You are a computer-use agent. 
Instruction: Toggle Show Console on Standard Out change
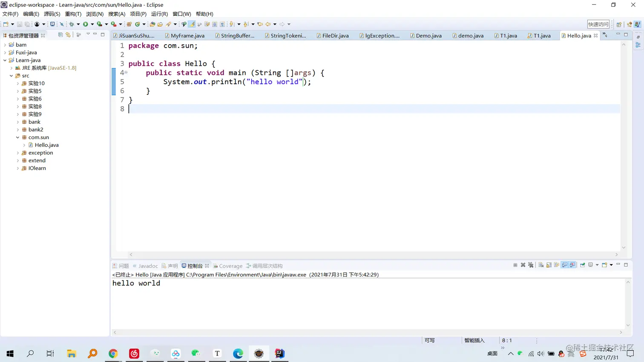tap(564, 265)
